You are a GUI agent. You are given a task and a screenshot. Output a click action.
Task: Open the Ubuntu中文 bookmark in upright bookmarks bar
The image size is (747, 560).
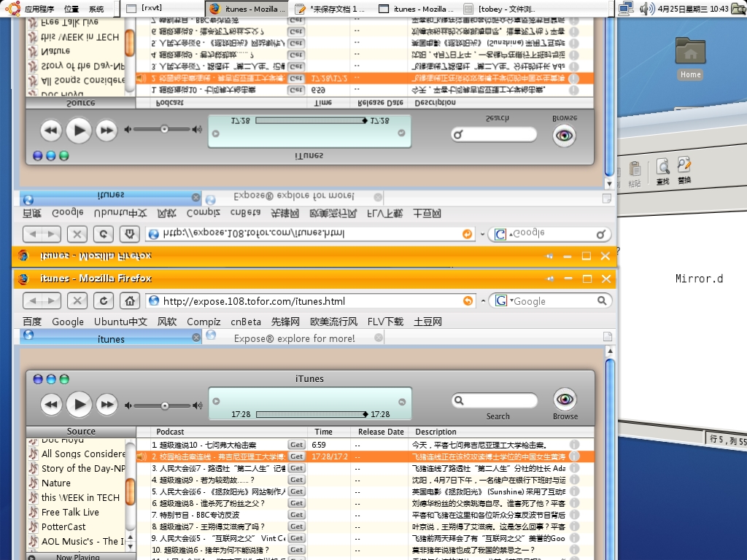click(120, 322)
